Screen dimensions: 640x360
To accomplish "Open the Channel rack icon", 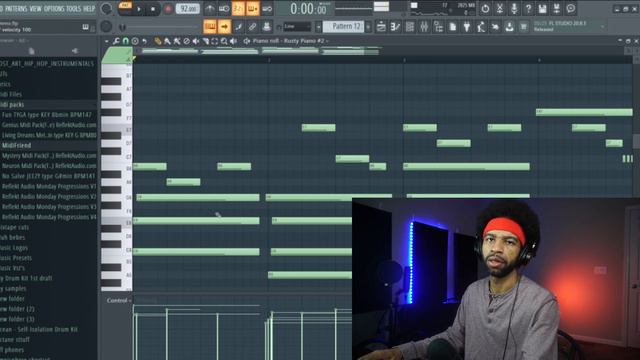I will (410, 27).
